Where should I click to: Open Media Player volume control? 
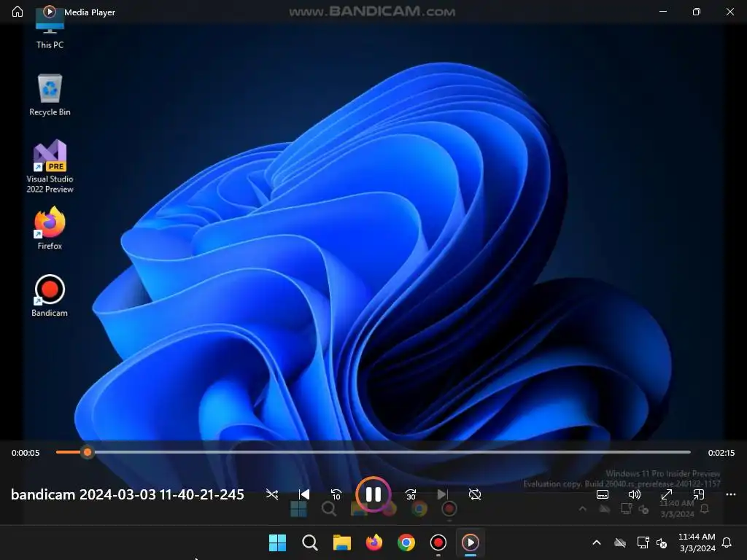[634, 494]
